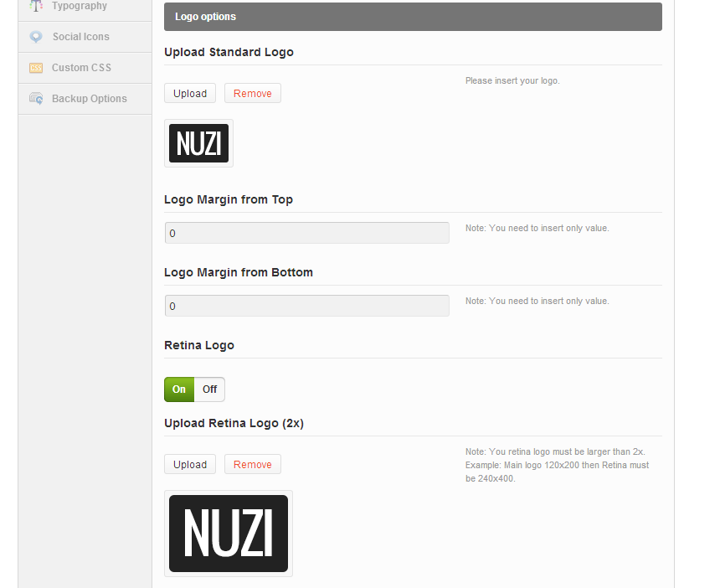720x588 pixels.
Task: Upload a standard logo image
Action: click(x=190, y=94)
